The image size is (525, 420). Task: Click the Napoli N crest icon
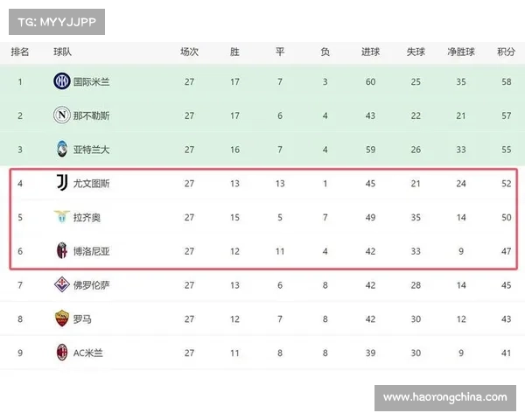pos(62,115)
